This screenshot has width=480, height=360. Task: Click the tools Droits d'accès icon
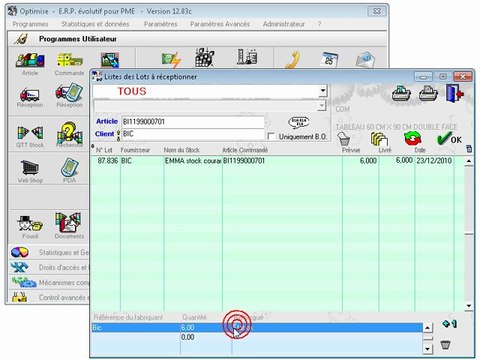(20, 267)
